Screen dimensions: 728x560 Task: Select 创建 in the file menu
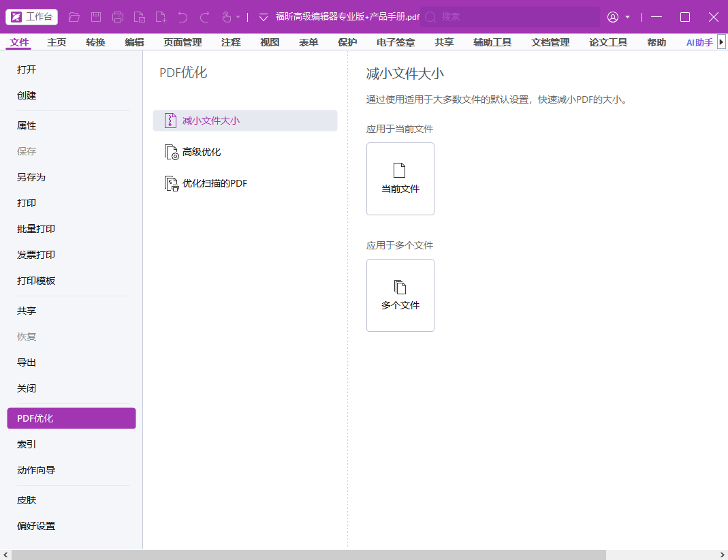pos(27,95)
